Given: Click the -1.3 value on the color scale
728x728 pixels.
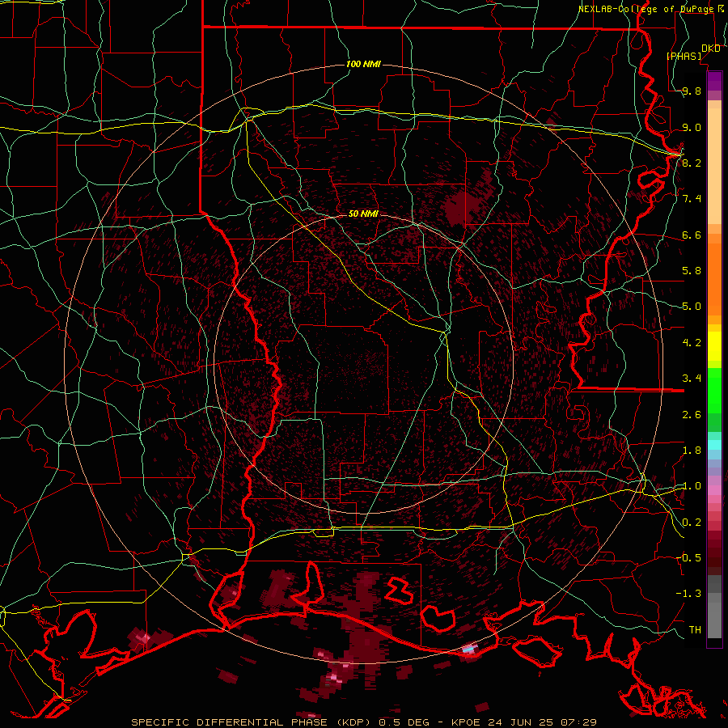Looking at the screenshot, I should click(x=688, y=594).
